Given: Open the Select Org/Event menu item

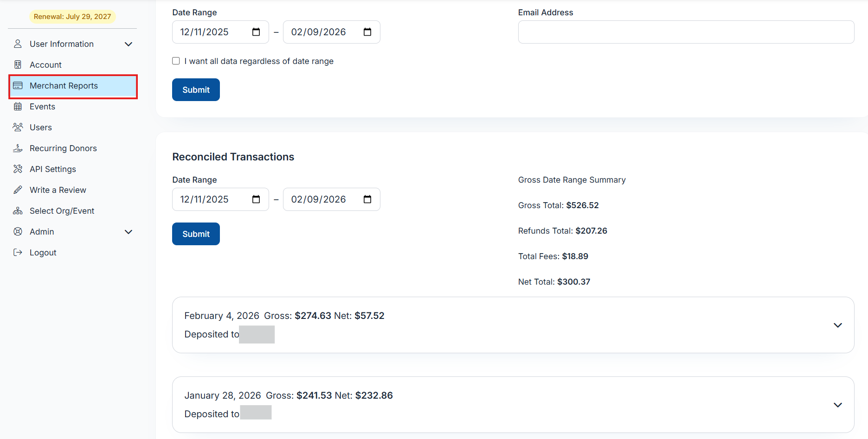Looking at the screenshot, I should (62, 211).
